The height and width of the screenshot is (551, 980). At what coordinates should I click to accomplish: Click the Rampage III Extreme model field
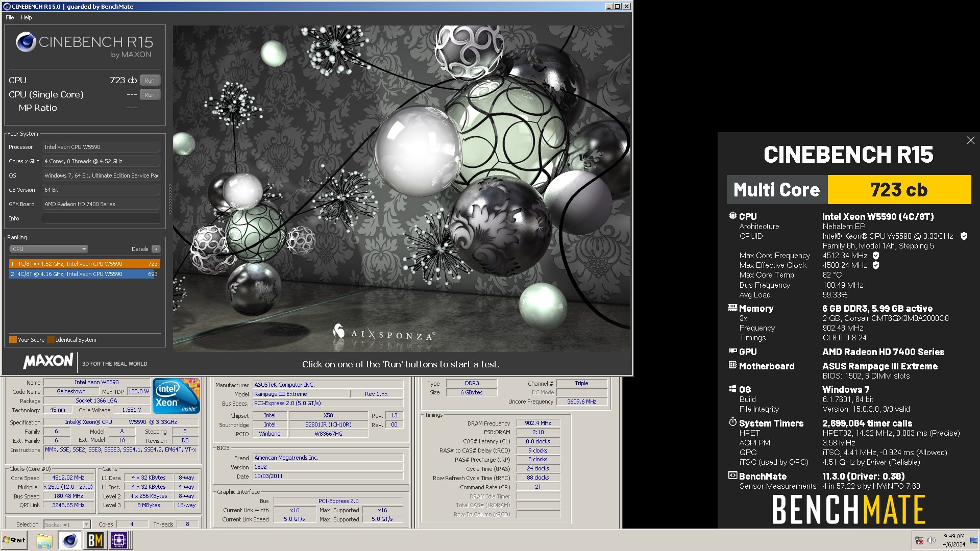301,394
